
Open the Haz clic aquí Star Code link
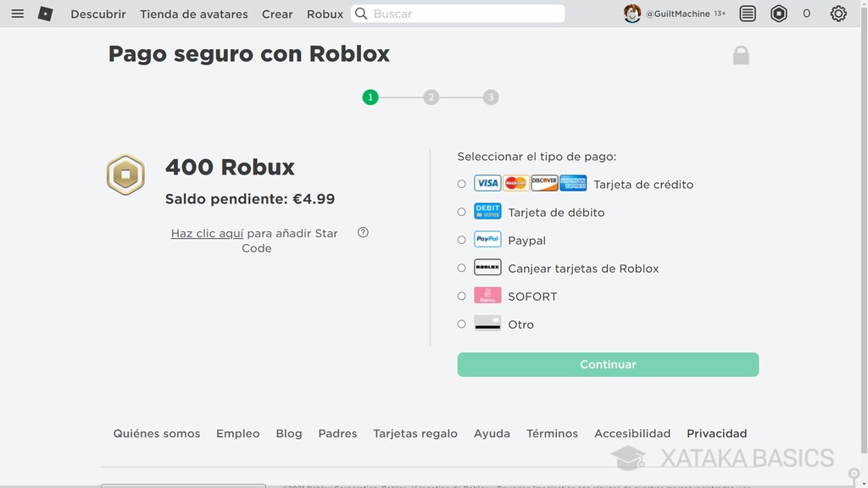206,233
